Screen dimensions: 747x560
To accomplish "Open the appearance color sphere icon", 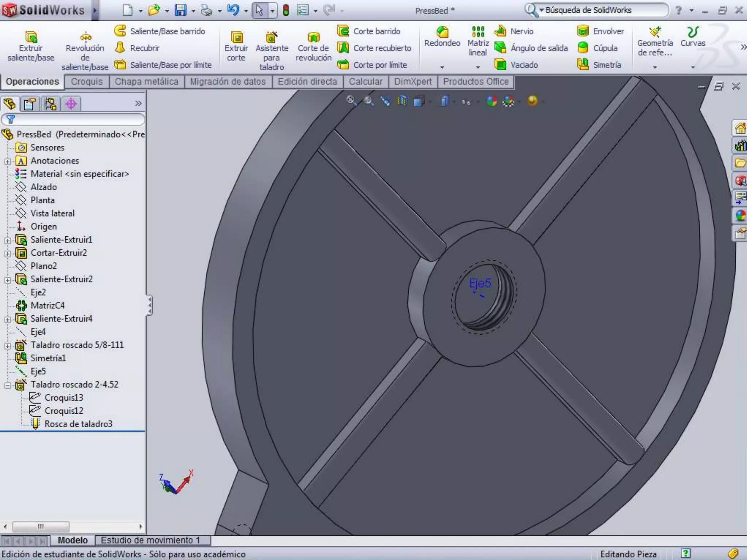I will coord(492,101).
